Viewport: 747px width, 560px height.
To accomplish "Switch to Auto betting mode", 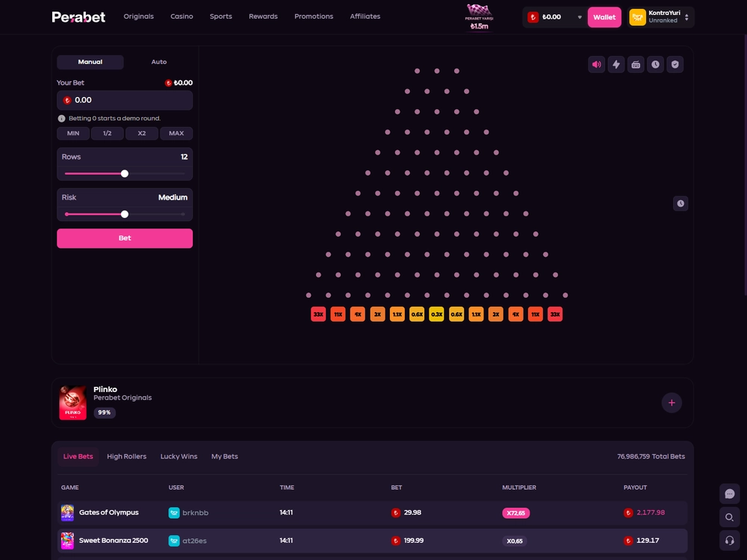I will coord(159,62).
